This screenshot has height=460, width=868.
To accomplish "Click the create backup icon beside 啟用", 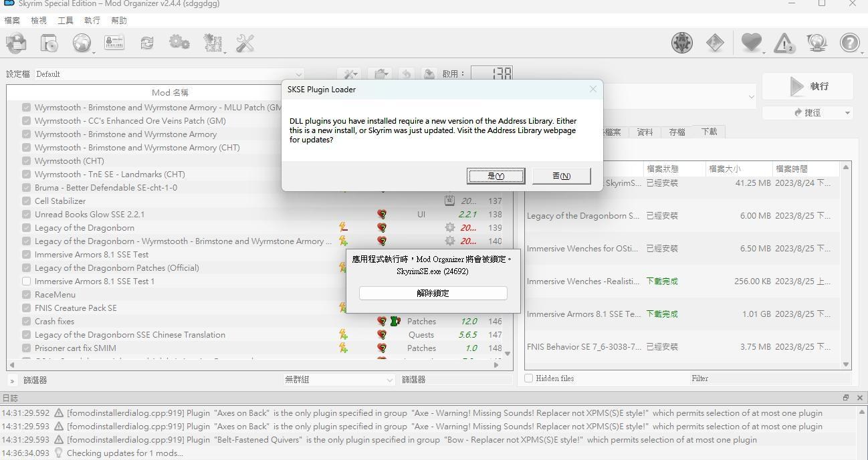I will [x=429, y=74].
